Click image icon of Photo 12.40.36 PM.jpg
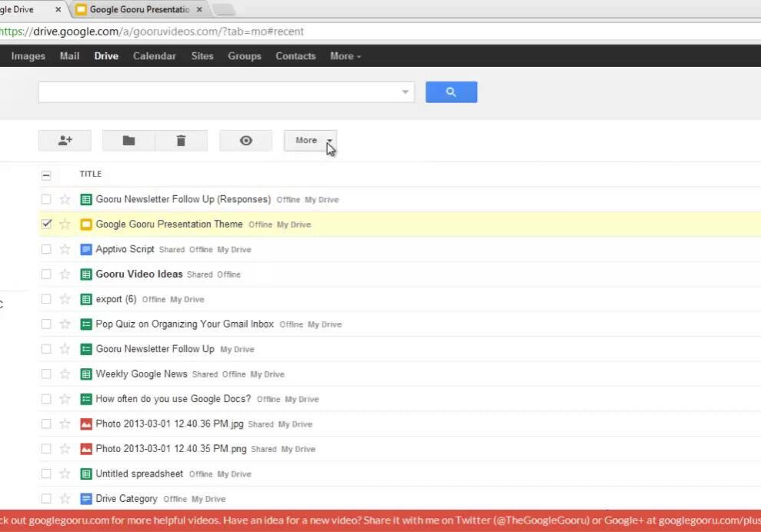 [x=86, y=424]
